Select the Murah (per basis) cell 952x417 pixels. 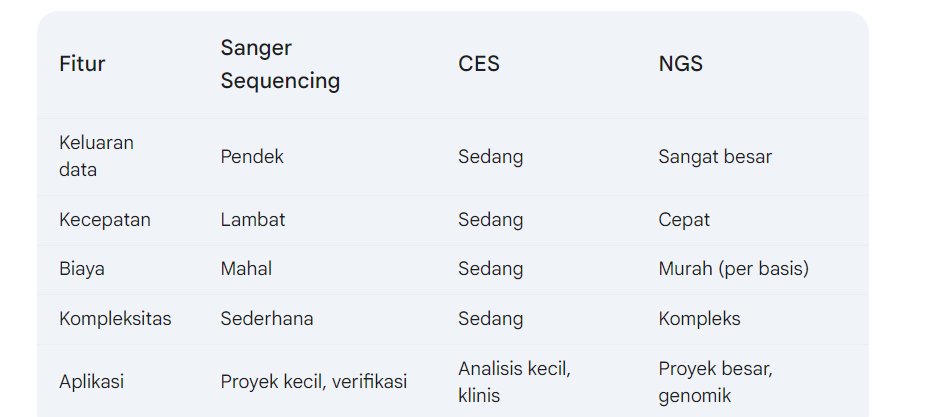(x=733, y=269)
